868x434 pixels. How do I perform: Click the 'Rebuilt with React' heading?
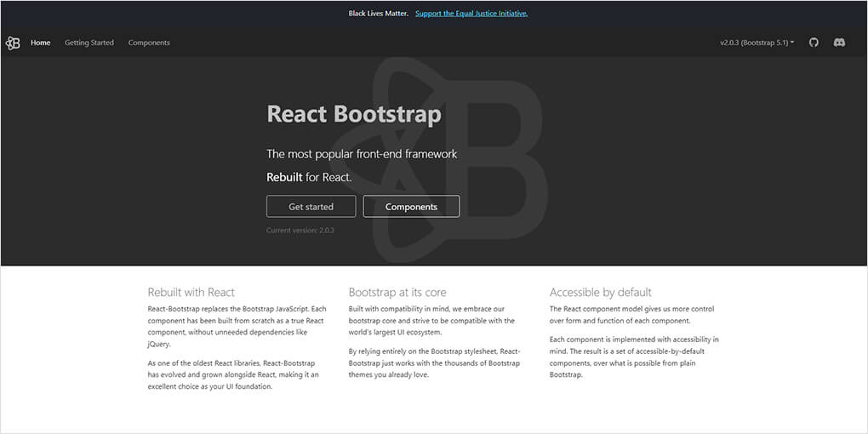coord(191,292)
